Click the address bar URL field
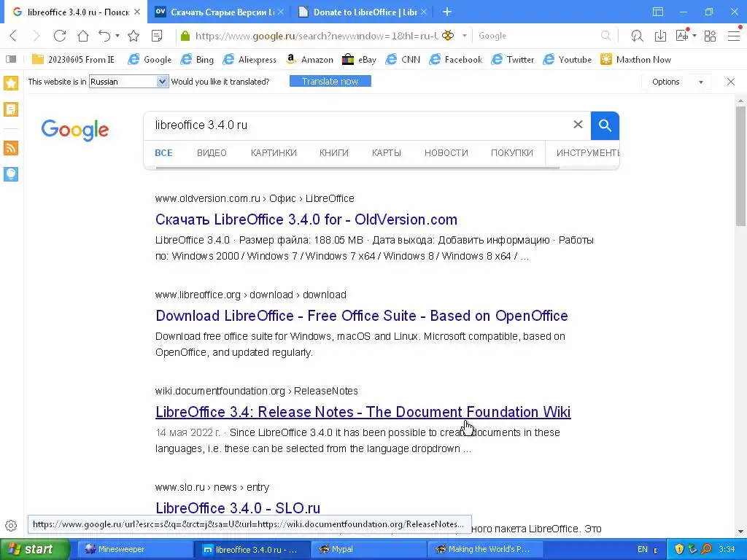 pyautogui.click(x=316, y=36)
